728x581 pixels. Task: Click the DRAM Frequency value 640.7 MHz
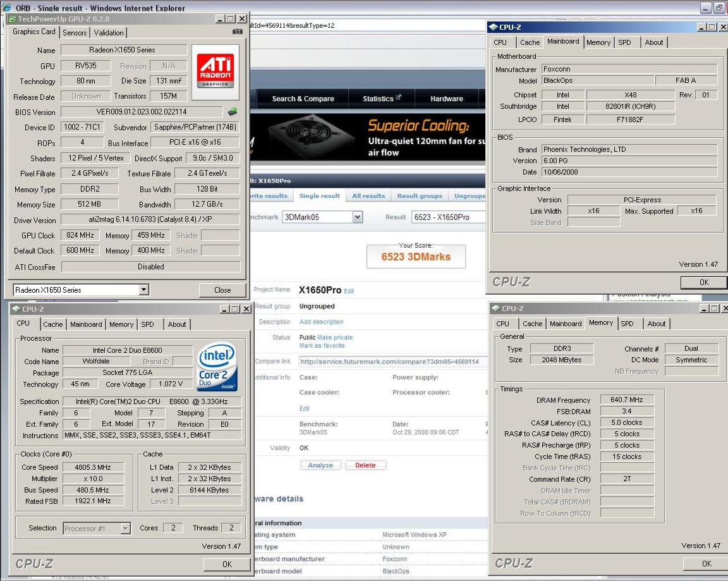coord(626,400)
